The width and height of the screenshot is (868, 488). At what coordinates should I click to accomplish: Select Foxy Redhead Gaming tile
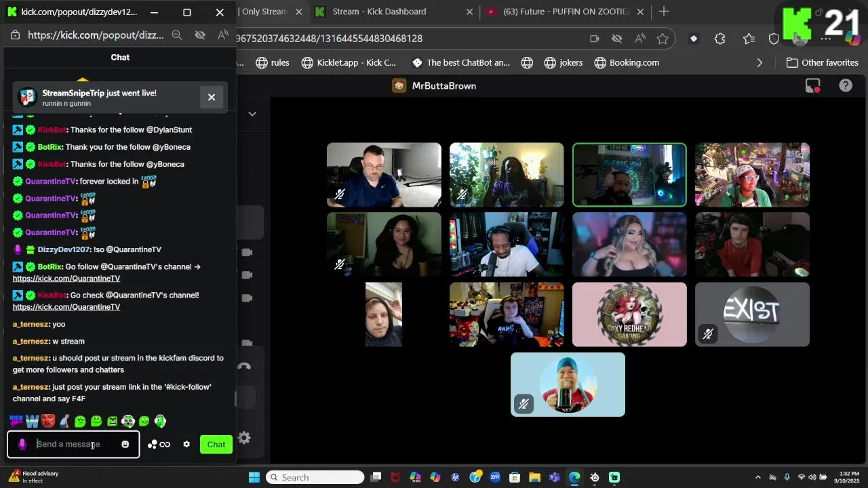coord(629,314)
